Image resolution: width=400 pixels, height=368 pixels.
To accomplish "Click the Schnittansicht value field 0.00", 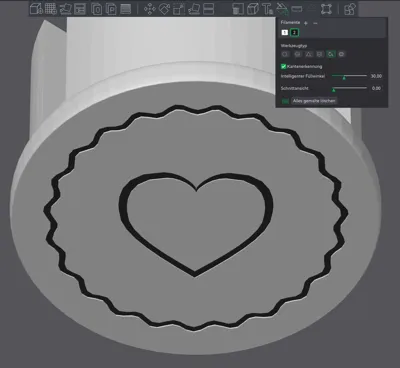I will [x=376, y=88].
